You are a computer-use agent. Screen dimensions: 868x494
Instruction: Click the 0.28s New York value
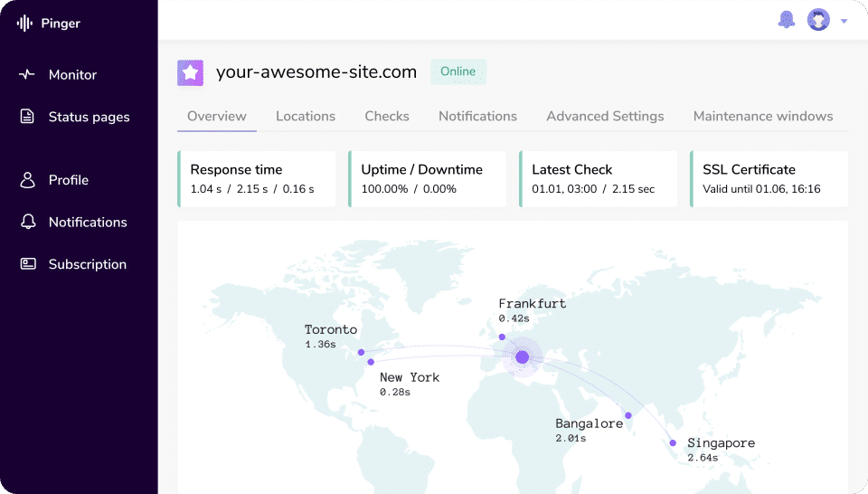click(395, 392)
